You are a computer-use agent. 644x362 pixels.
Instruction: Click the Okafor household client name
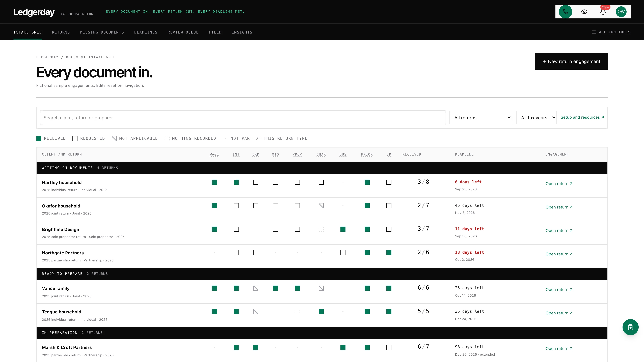pyautogui.click(x=61, y=206)
